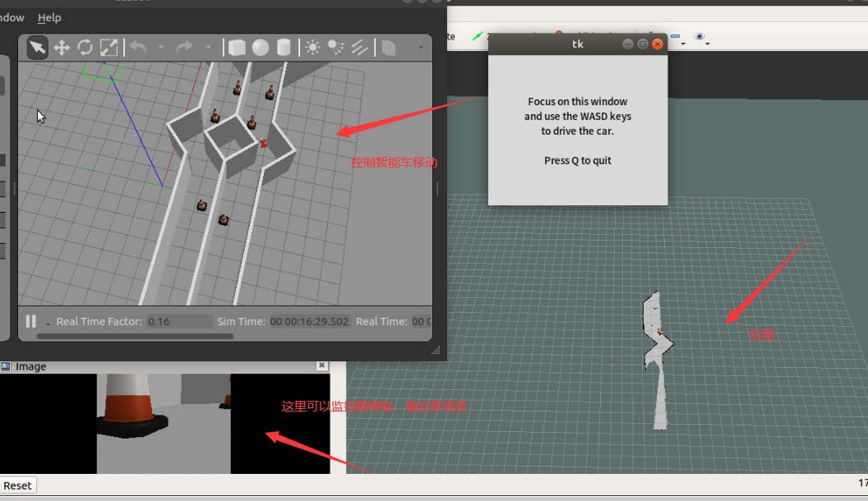Image resolution: width=868 pixels, height=501 pixels.
Task: Activate the rotate mode tool
Action: click(x=85, y=48)
